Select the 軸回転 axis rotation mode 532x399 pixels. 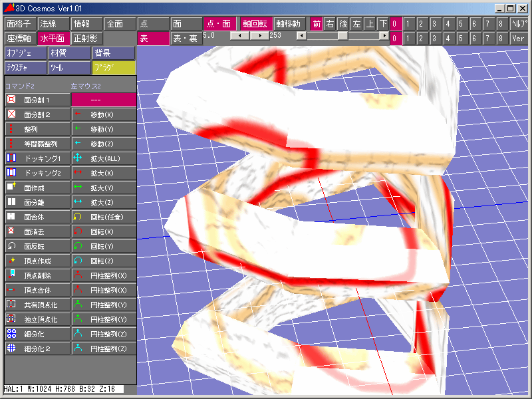(x=257, y=24)
